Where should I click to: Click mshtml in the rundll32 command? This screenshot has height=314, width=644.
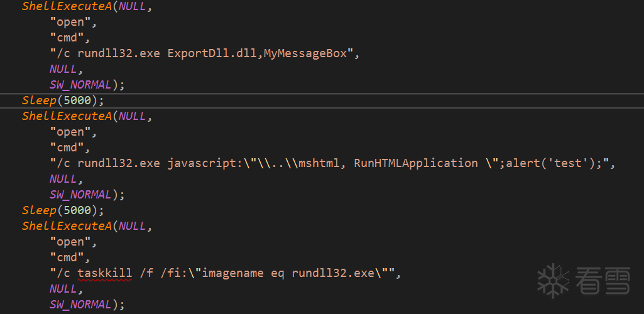coord(322,163)
